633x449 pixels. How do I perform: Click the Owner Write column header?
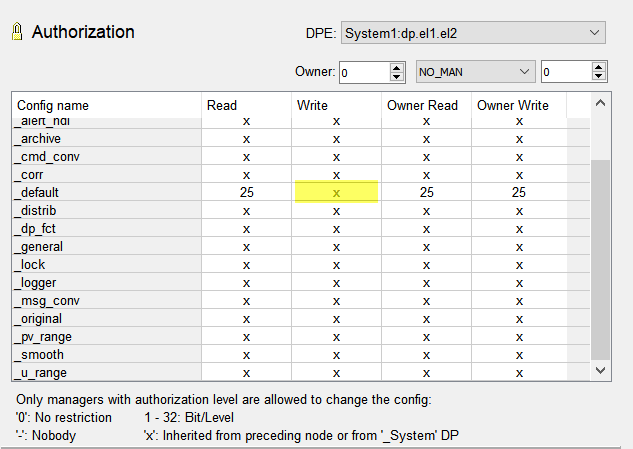(x=513, y=105)
